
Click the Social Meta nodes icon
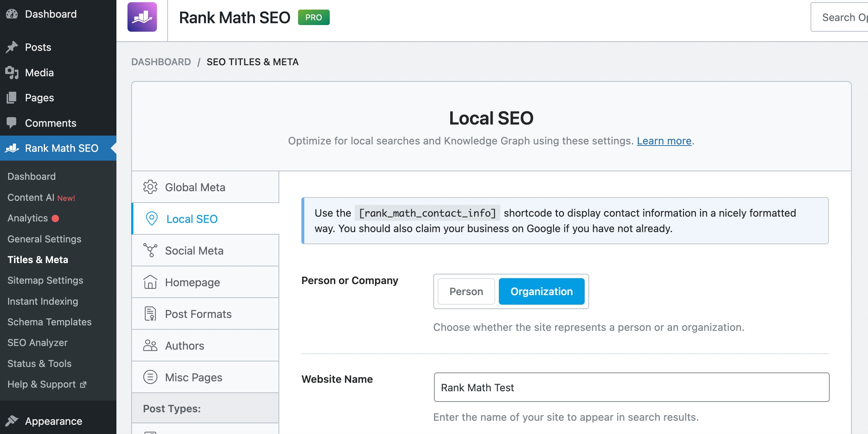(150, 251)
